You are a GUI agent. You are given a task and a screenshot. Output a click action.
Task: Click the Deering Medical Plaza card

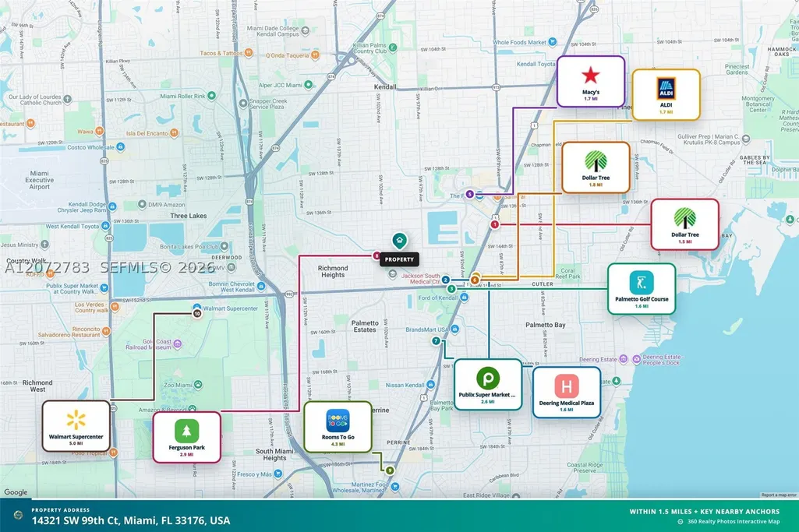coord(567,393)
